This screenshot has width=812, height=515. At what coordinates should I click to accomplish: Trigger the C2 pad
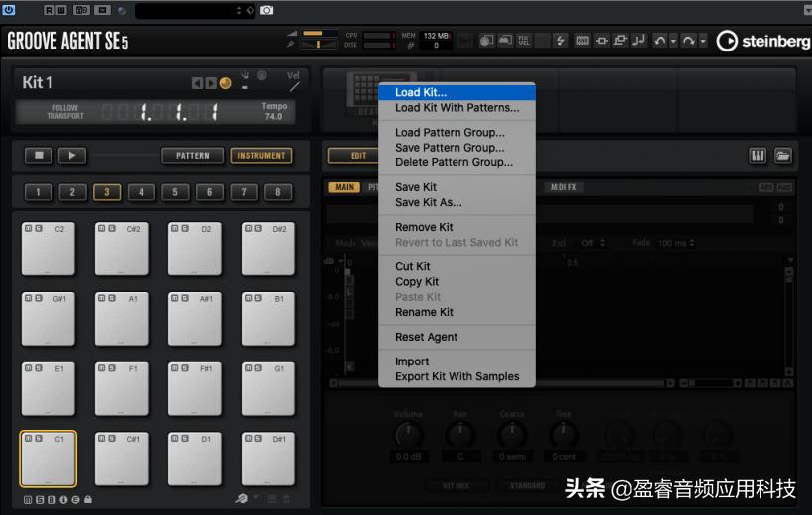pos(49,249)
